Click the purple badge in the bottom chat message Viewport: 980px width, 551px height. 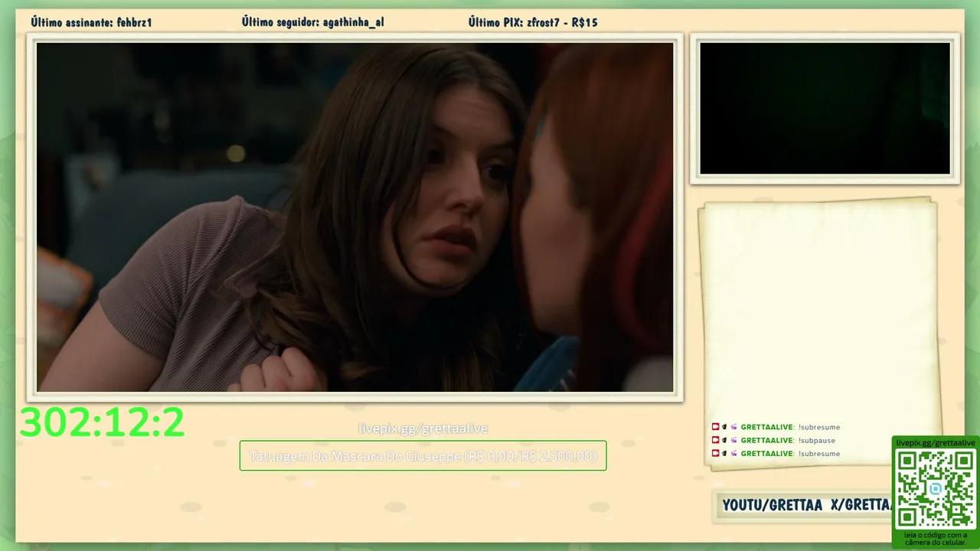[x=733, y=453]
